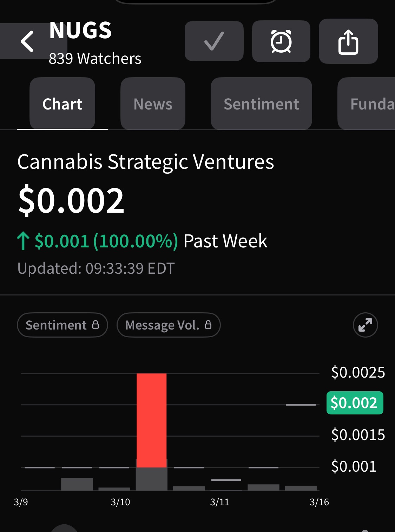Open the Sentiment tab
Screen dimensions: 395x532
click(261, 104)
